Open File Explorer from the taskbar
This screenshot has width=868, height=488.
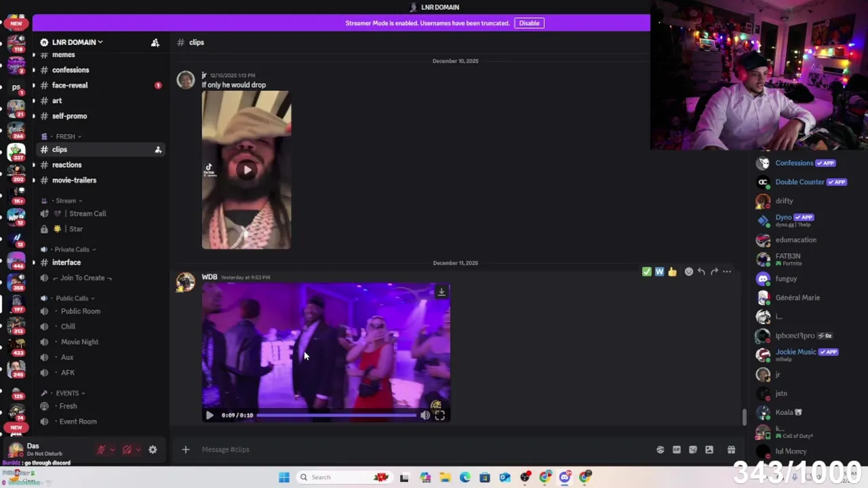pyautogui.click(x=445, y=477)
